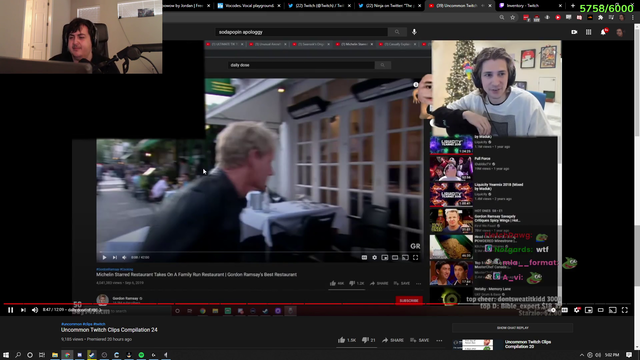Open inner Gordon Ramsay player settings gear
The image size is (640, 360).
374,258
